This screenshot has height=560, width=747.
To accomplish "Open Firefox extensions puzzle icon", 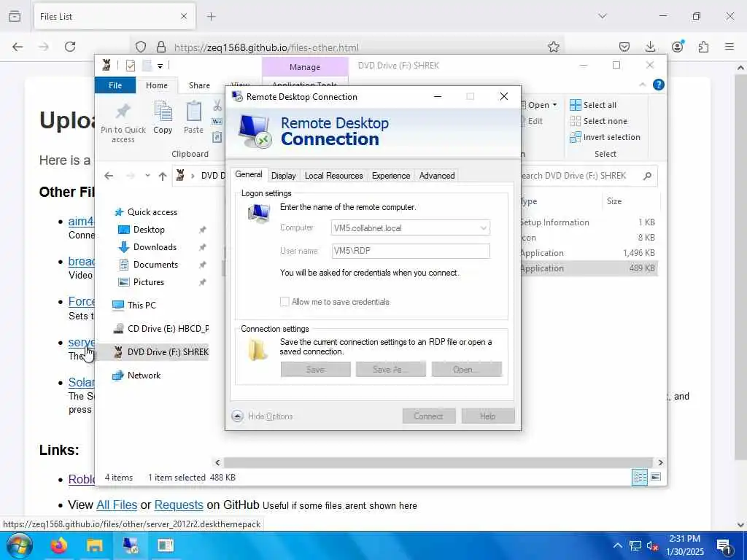I will click(703, 47).
